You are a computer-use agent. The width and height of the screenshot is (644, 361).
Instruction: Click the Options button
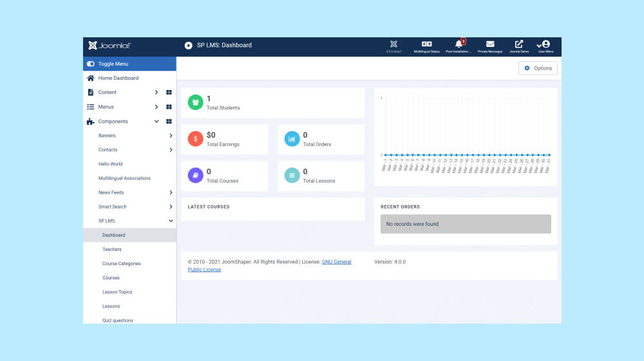538,68
